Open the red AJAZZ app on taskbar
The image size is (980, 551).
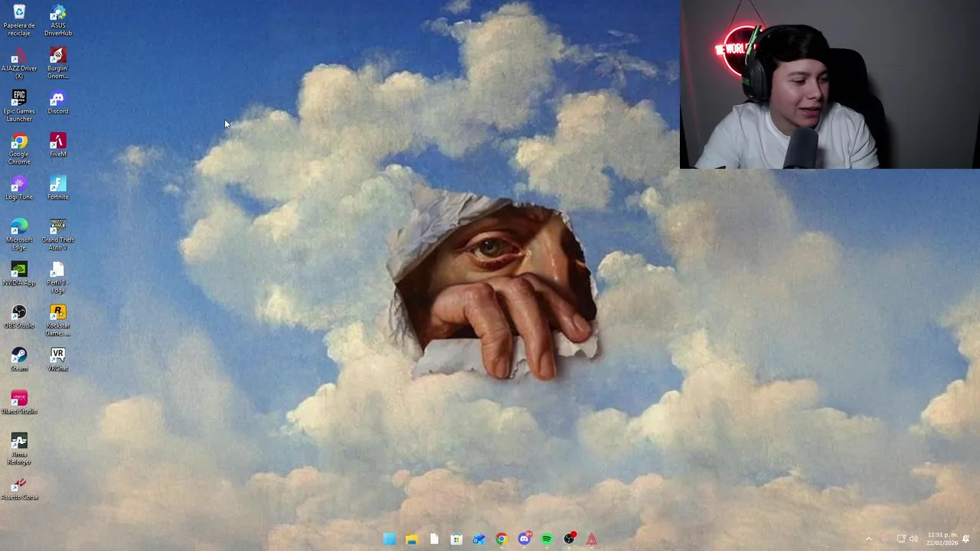click(x=592, y=540)
